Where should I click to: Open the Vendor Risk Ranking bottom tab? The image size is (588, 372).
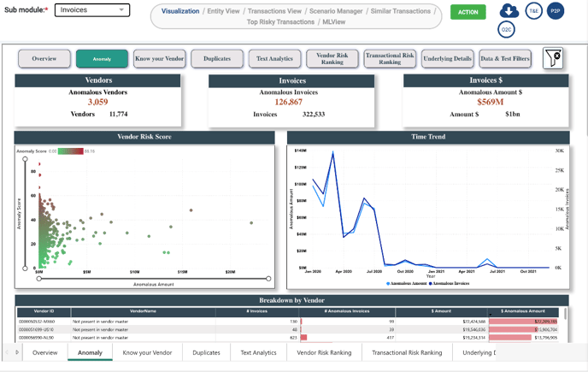point(322,352)
